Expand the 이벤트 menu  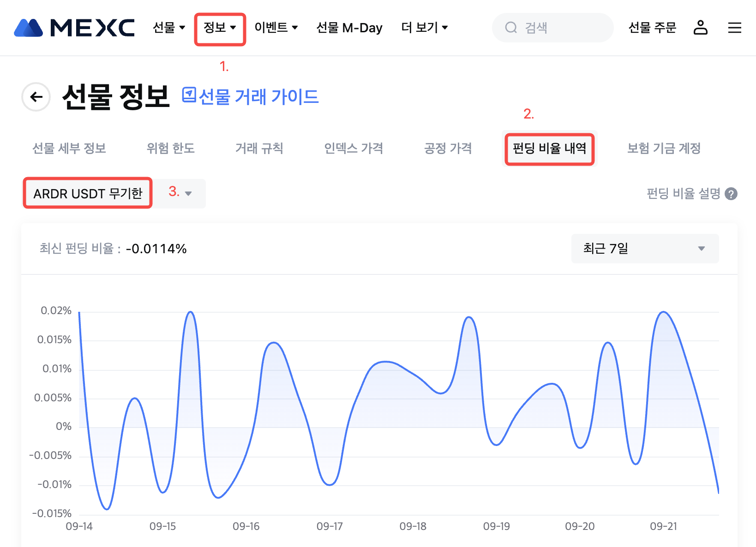[x=276, y=28]
